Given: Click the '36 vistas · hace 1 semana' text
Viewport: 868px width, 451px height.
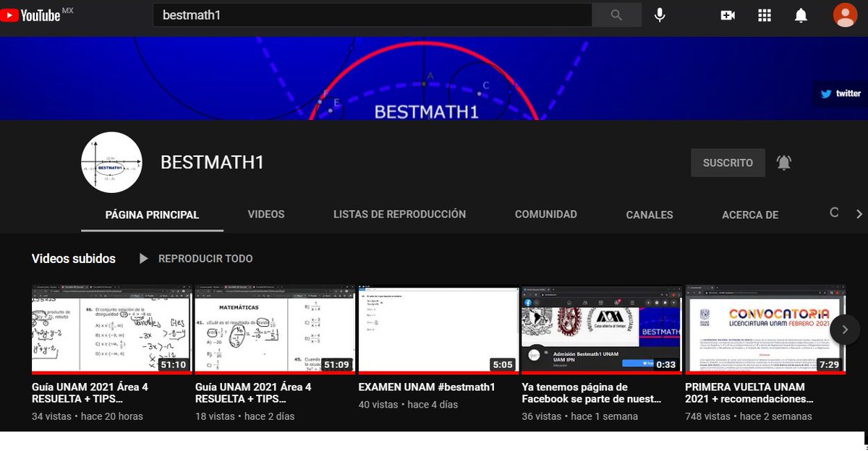Looking at the screenshot, I should pos(579,416).
